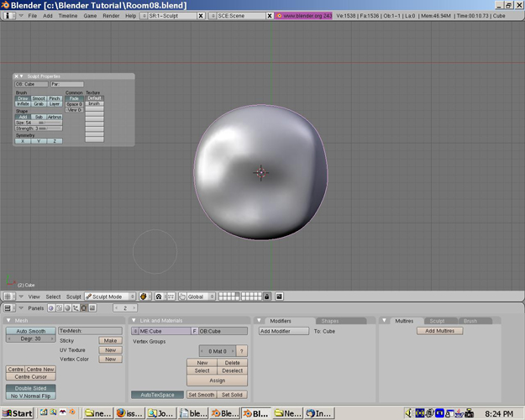Image resolution: width=525 pixels, height=420 pixels.
Task: Toggle X symmetry in Sculpt Properties
Action: [x=23, y=141]
